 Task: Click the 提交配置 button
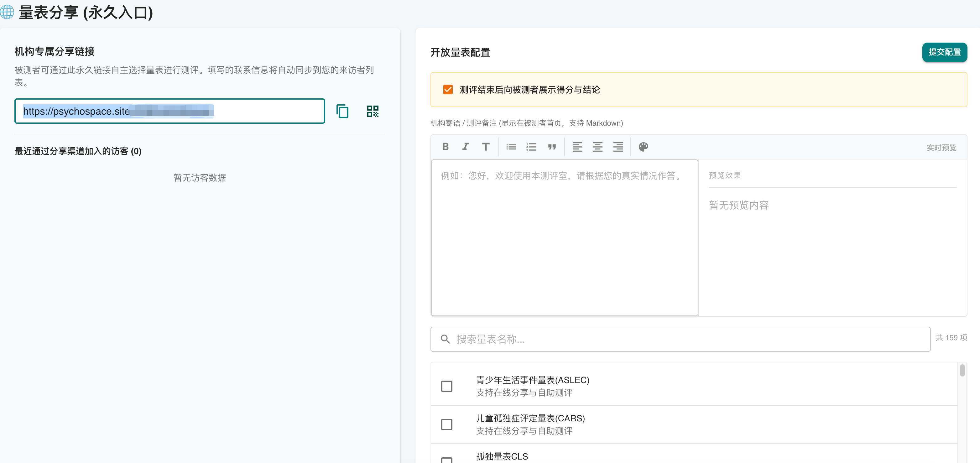(x=944, y=52)
